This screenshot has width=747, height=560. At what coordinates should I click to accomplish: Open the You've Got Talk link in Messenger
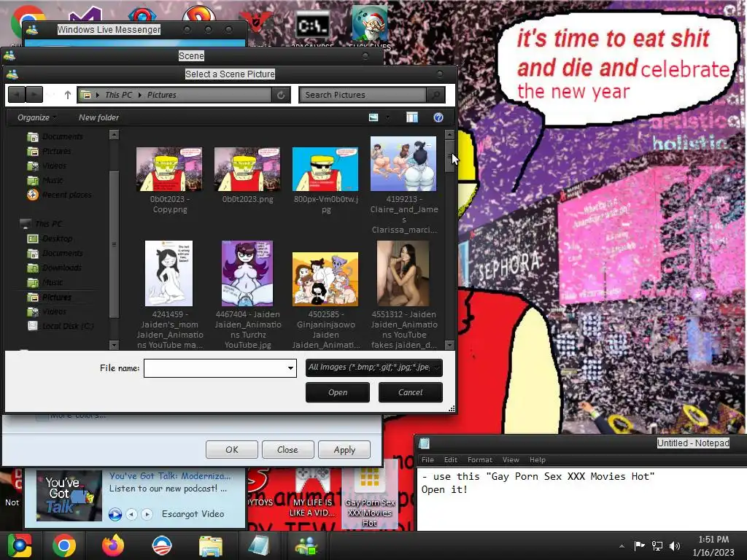pyautogui.click(x=170, y=475)
